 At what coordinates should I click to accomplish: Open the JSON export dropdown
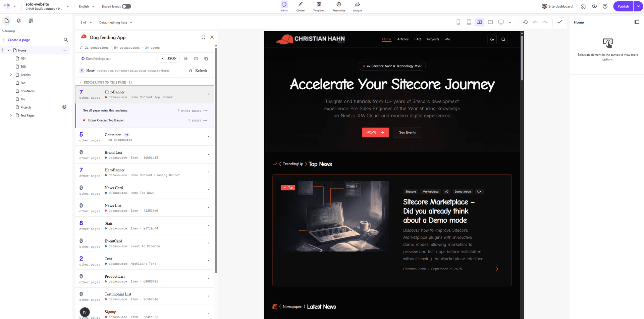pyautogui.click(x=168, y=59)
